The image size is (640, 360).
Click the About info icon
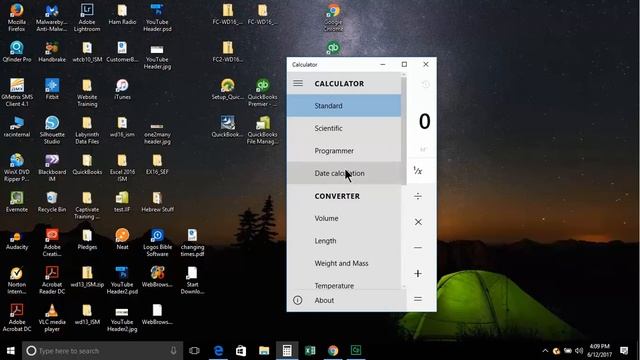(x=298, y=300)
